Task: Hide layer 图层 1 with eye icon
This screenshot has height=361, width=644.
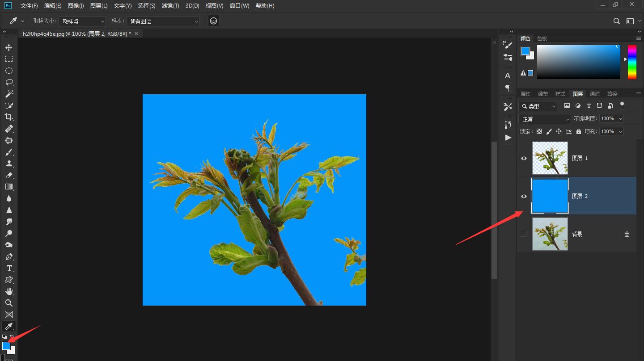Action: [x=524, y=158]
